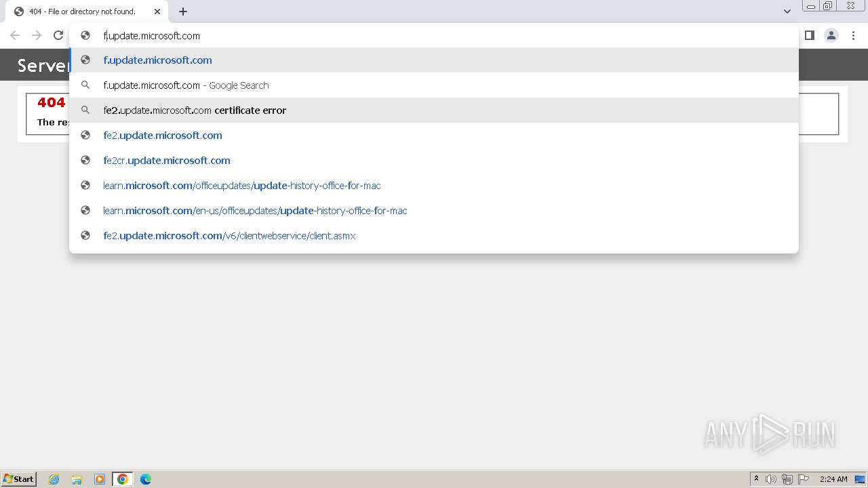Click the magnifier icon beside certificate error suggestion
This screenshot has width=868, height=488.
pyautogui.click(x=85, y=110)
